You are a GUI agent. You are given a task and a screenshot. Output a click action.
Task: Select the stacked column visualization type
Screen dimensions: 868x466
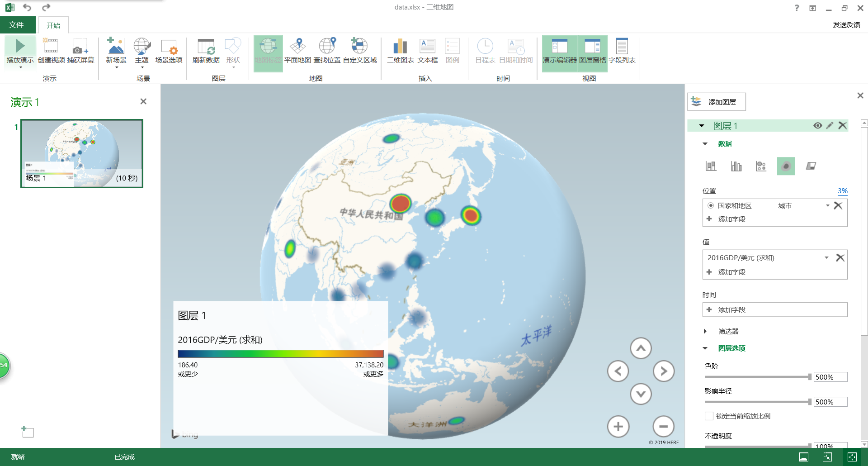coord(711,166)
